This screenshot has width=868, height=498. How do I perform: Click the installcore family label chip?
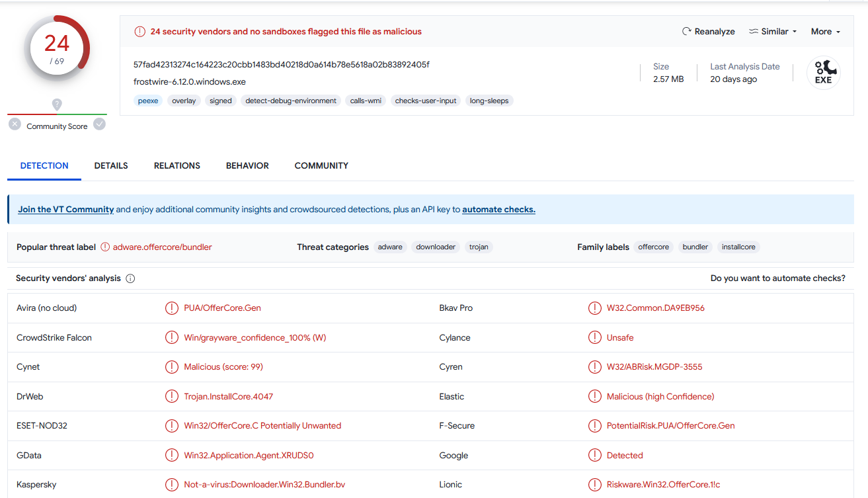(x=738, y=247)
